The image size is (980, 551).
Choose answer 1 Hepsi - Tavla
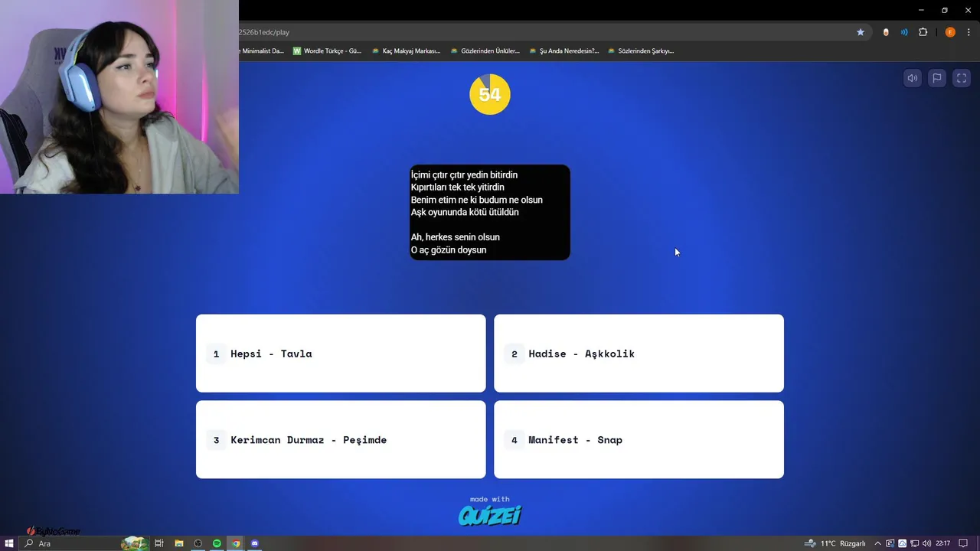pos(341,354)
